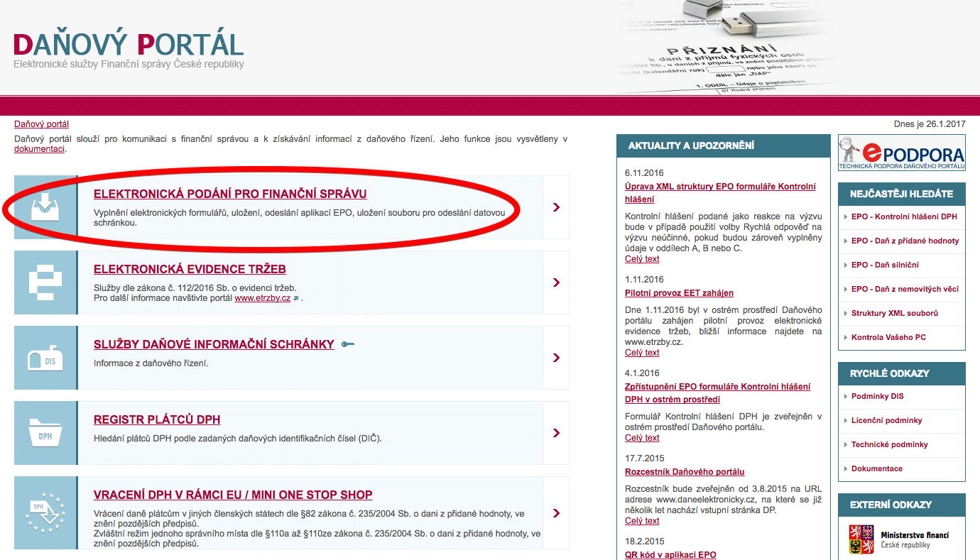Click the arrow for Vrácení DPH v rámci EU
Viewport: 980px width, 560px height.
click(x=556, y=512)
